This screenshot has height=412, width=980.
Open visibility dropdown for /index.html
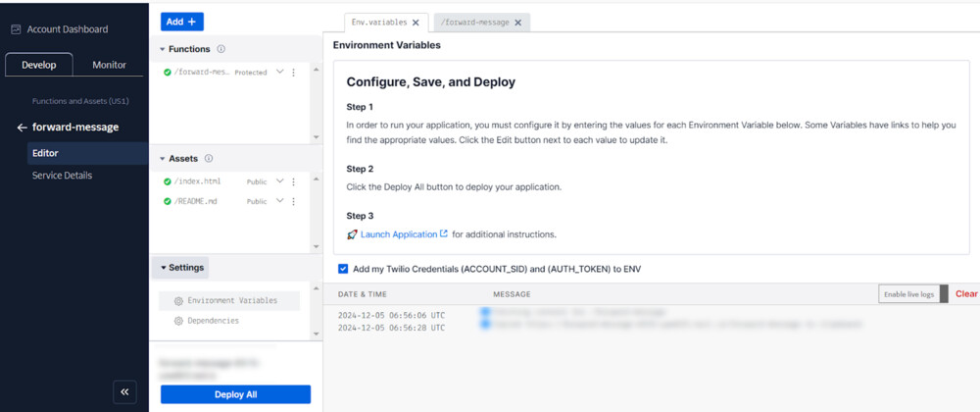pos(279,181)
